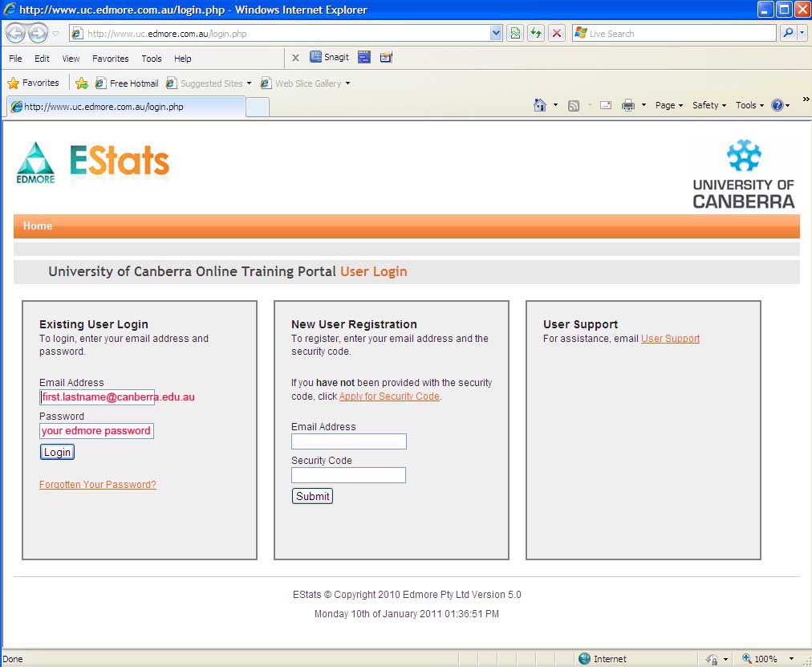Screen dimensions: 812x667
Task: Open Suggested Sites dropdown
Action: click(x=209, y=83)
